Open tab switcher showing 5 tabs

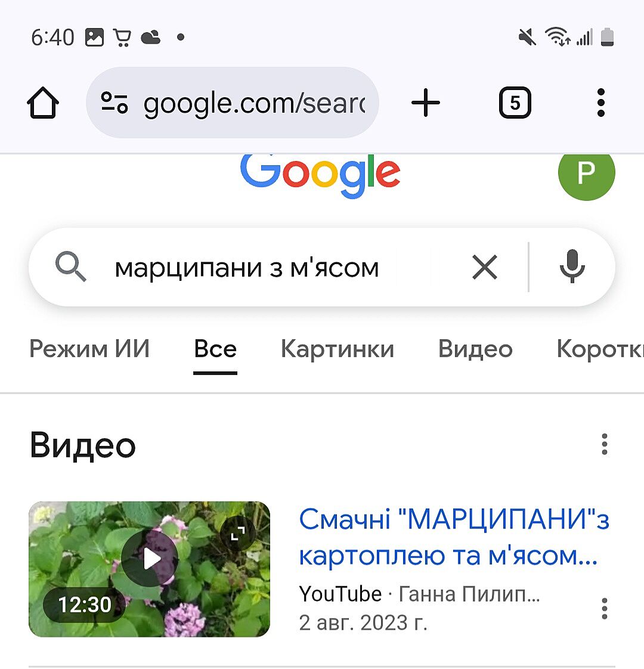[515, 103]
